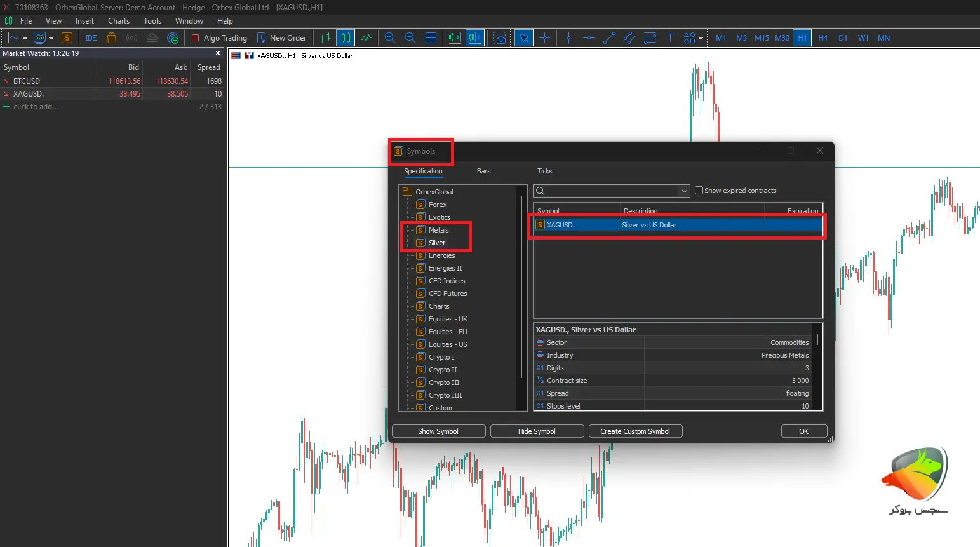Click the Show Symbol button
This screenshot has width=980, height=547.
click(438, 431)
